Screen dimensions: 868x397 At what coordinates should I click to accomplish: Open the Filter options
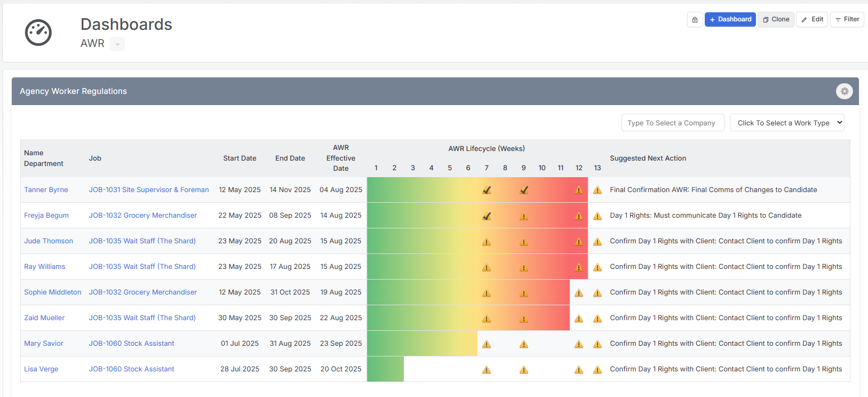tap(847, 19)
